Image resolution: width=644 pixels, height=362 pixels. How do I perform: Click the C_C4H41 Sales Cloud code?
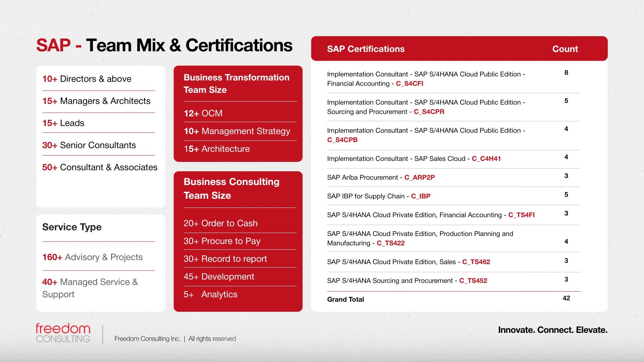point(486,159)
